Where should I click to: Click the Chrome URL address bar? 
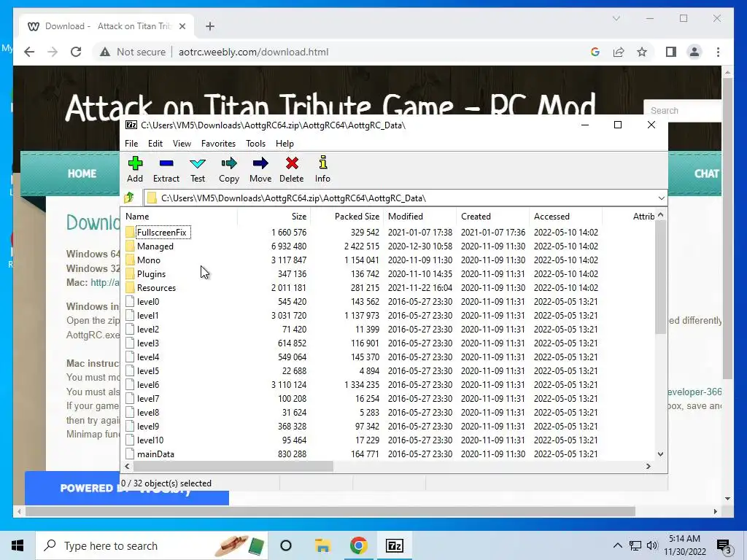coord(253,52)
